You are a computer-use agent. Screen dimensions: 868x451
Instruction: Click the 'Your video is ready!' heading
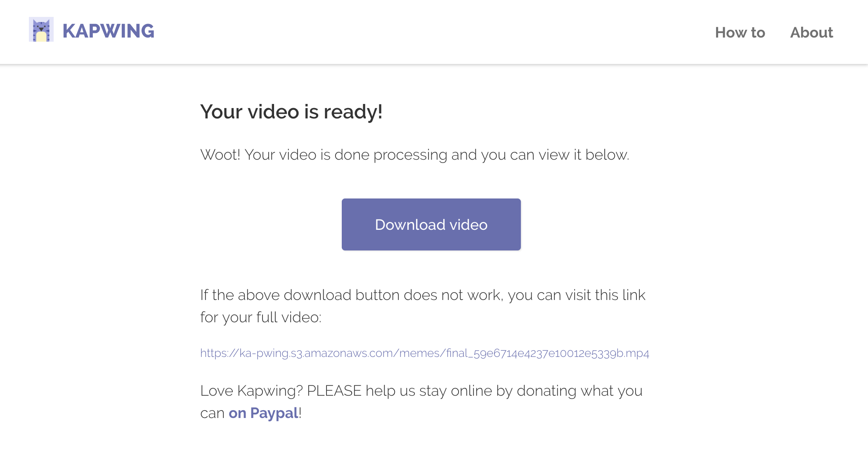291,112
